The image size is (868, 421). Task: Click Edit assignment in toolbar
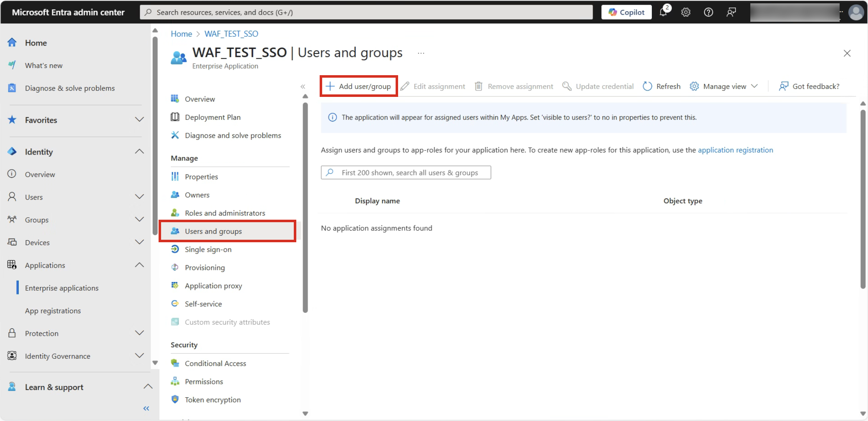[x=433, y=86]
